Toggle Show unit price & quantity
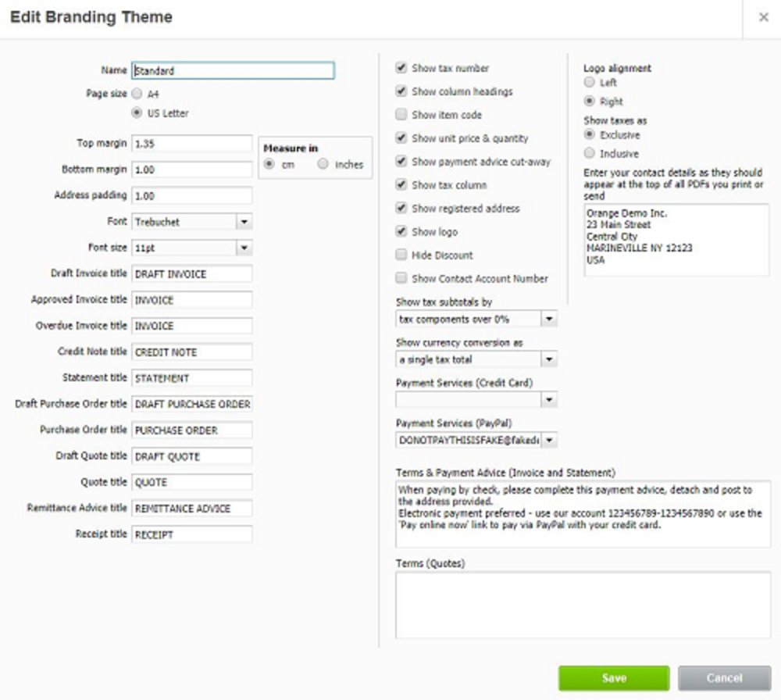 [401, 138]
